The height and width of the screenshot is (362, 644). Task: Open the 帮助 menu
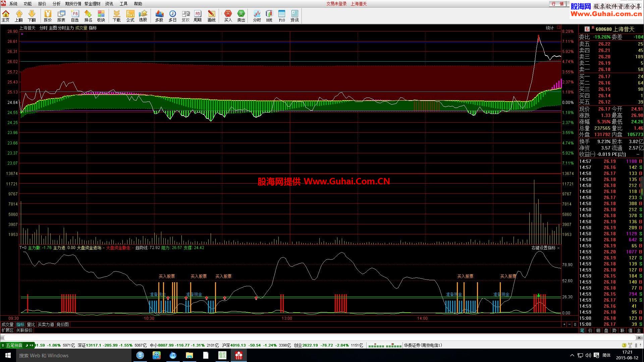(x=138, y=4)
